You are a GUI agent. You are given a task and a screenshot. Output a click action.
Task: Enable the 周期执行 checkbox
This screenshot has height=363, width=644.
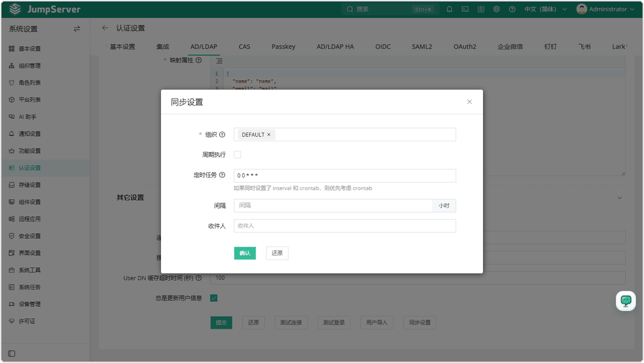(237, 154)
